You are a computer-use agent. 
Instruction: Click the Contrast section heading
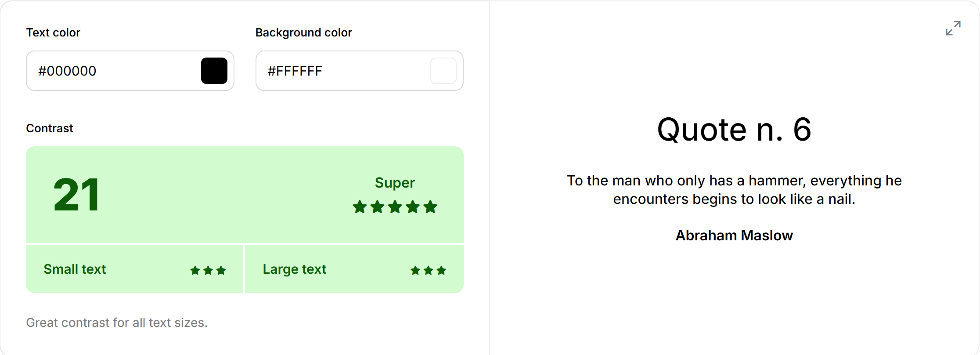[50, 128]
